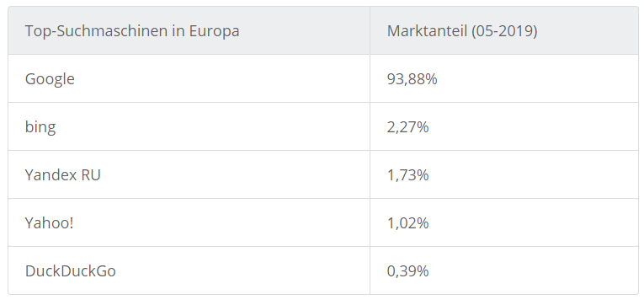Select the Yahoo! table cell
The height and width of the screenshot is (305, 644).
pos(189,222)
